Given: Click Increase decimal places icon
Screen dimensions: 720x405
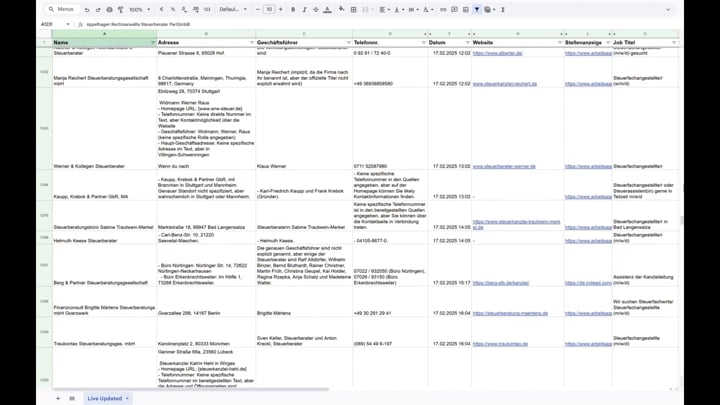Looking at the screenshot, I should [196, 10].
